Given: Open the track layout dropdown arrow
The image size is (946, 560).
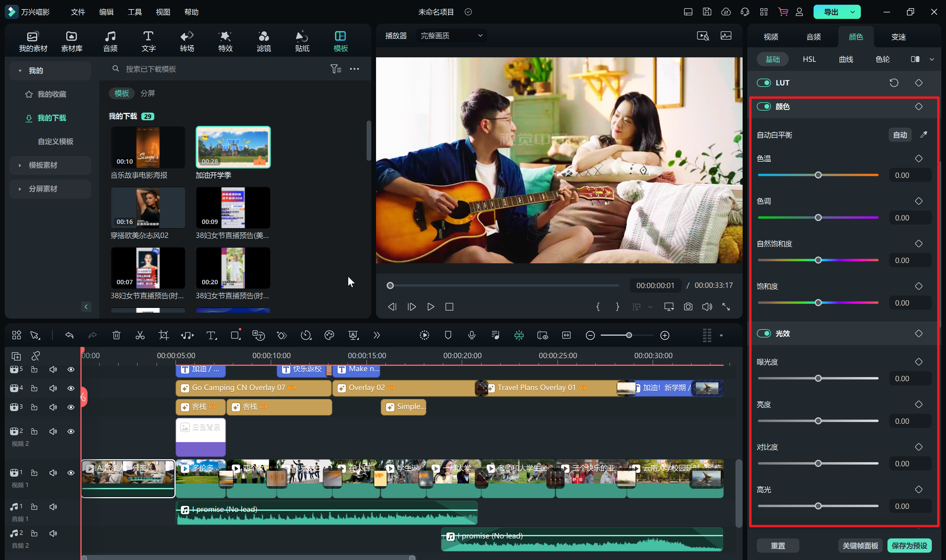Looking at the screenshot, I should pos(721,335).
